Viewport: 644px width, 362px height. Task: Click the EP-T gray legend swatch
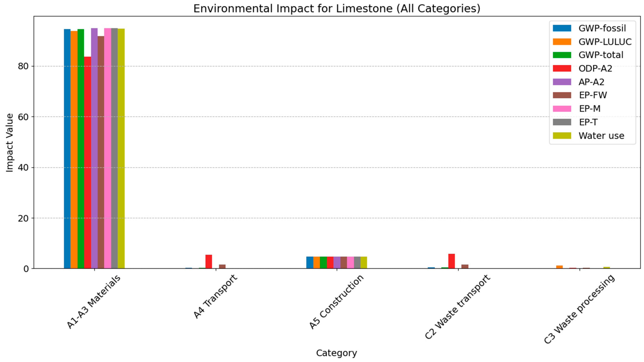pyautogui.click(x=562, y=122)
